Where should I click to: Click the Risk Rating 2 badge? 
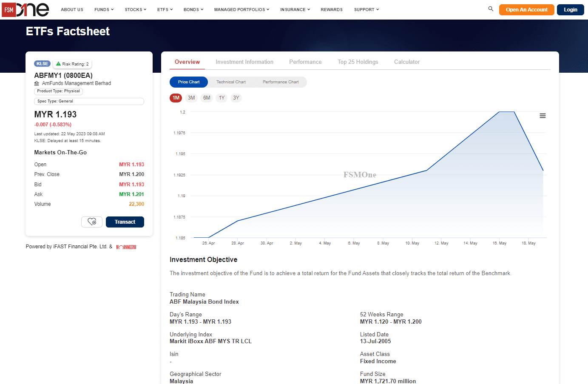click(72, 64)
